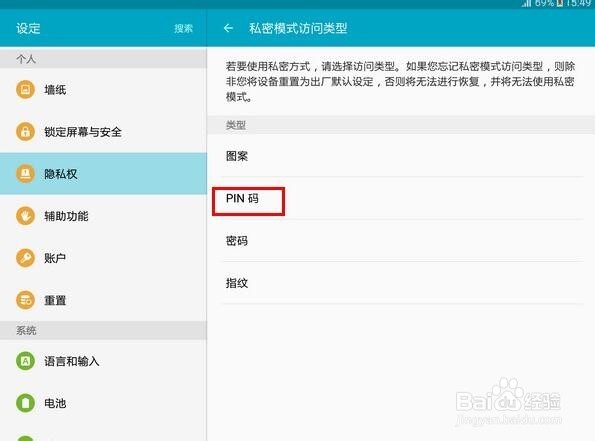595x441 pixels.
Task: Open 辅助功能 settings
Action: pyautogui.click(x=103, y=216)
